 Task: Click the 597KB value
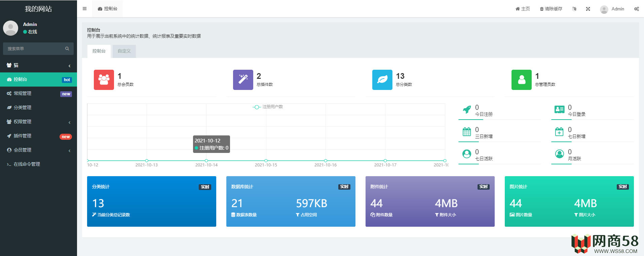click(x=312, y=203)
